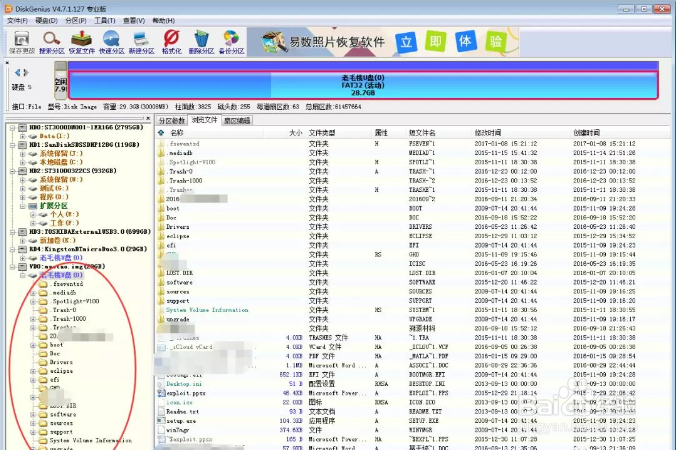The image size is (676, 450).
Task: Collapse the HD0 disk tree node
Action: (13, 128)
